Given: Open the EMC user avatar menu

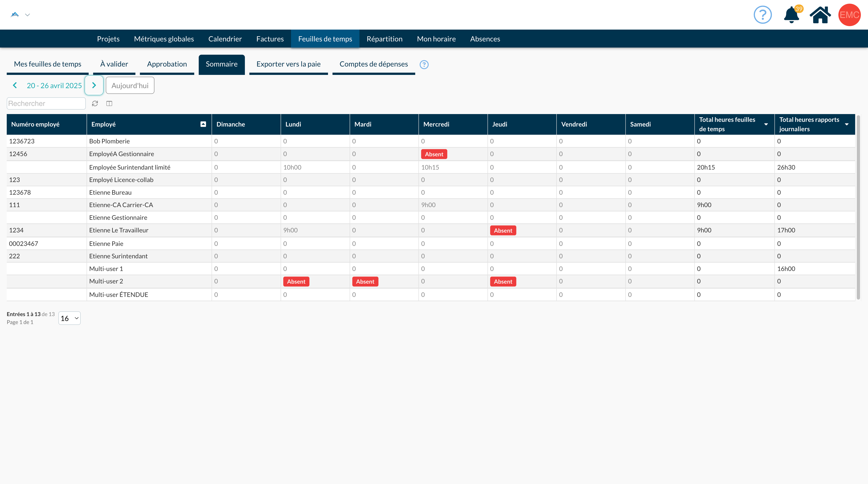Looking at the screenshot, I should pyautogui.click(x=849, y=15).
